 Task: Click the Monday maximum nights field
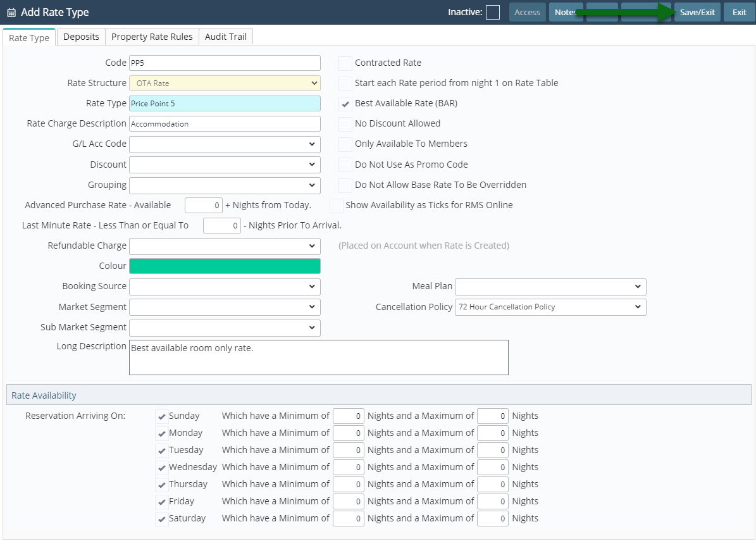pos(493,433)
